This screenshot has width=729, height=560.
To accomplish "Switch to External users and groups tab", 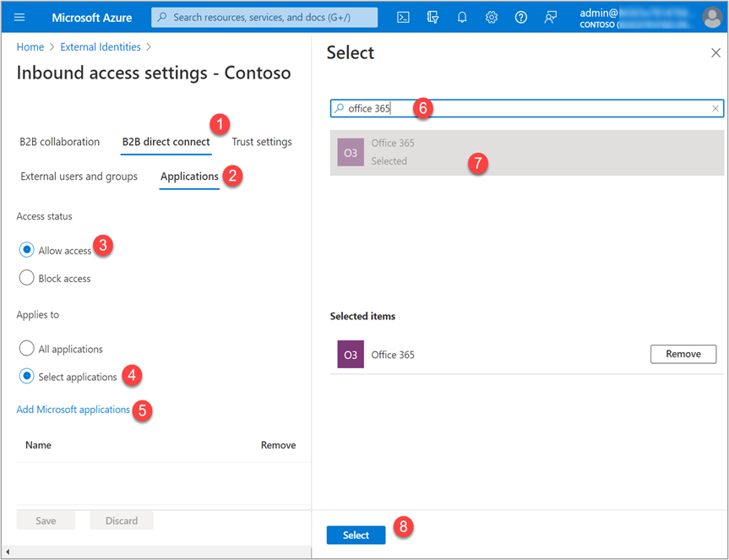I will (x=79, y=177).
